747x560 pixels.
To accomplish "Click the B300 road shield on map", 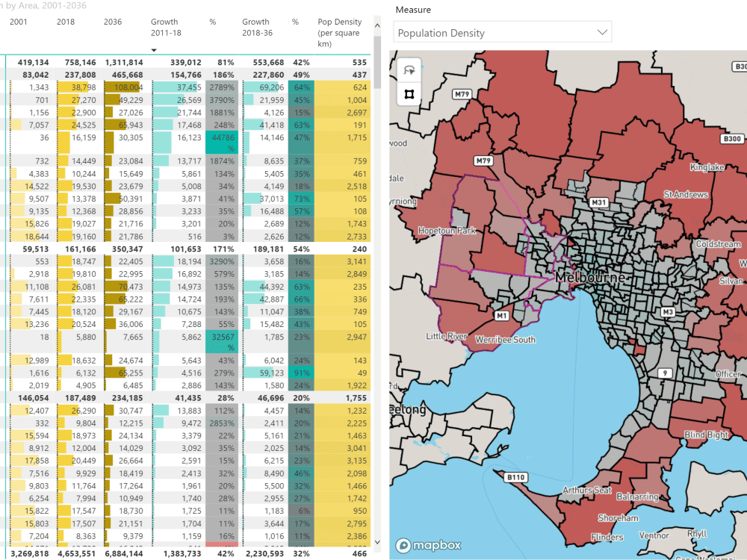I will [x=732, y=139].
